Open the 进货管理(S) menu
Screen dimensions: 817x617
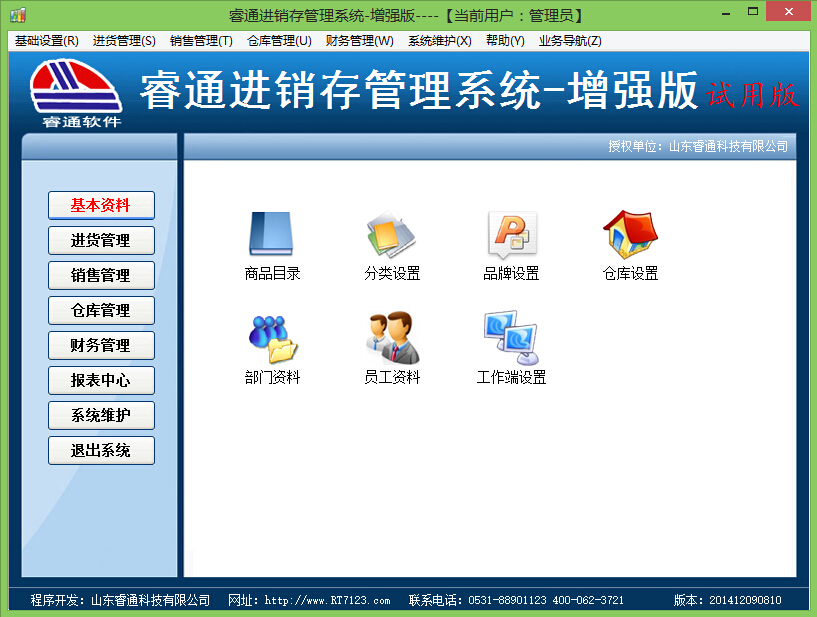click(124, 41)
